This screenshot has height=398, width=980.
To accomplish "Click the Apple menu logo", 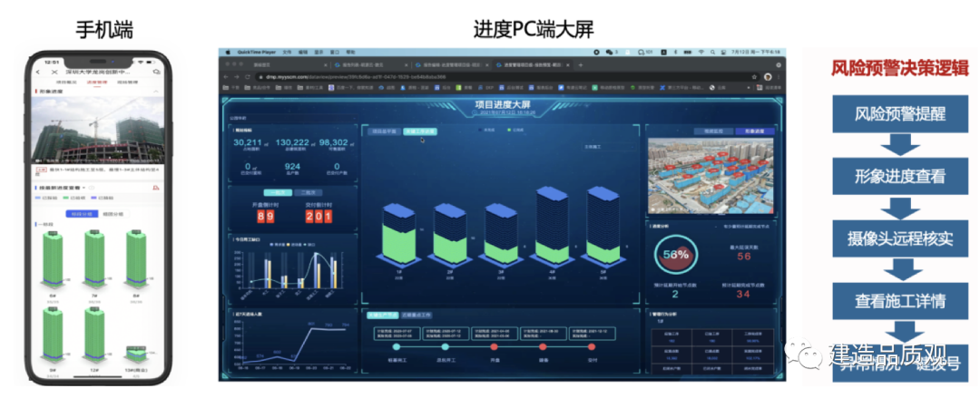I will click(230, 53).
